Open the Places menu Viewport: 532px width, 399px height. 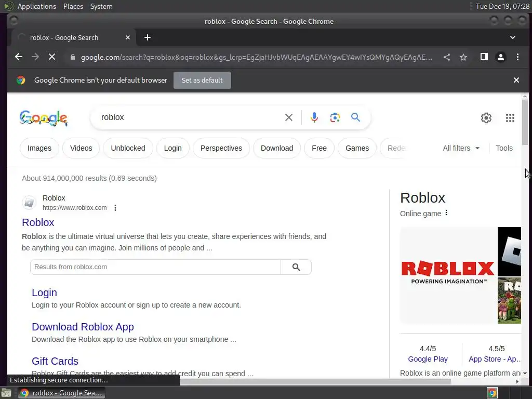(x=73, y=6)
